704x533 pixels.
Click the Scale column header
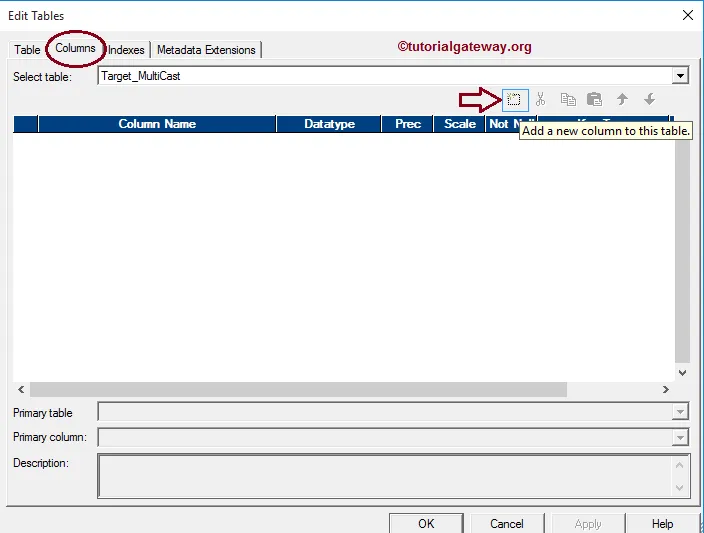pyautogui.click(x=459, y=124)
